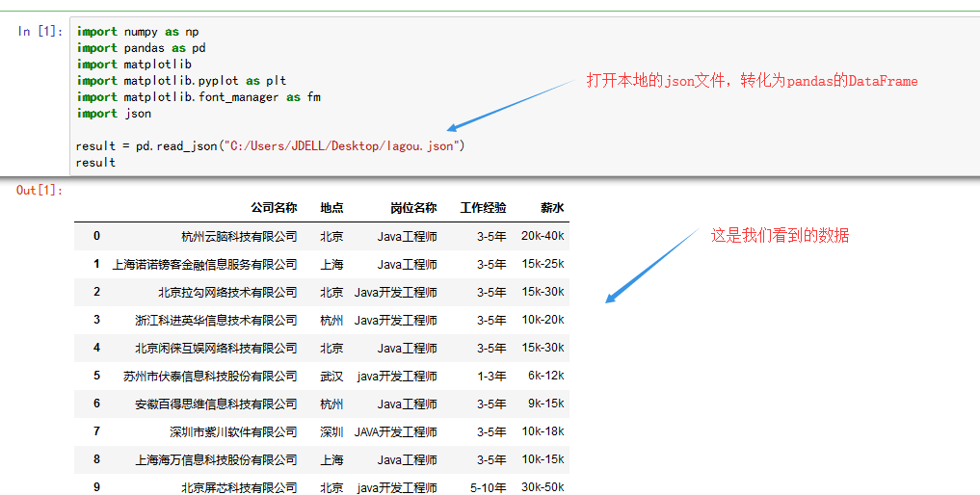Image resolution: width=980 pixels, height=495 pixels.
Task: Click the salary cell 10k-18k
Action: (x=543, y=431)
